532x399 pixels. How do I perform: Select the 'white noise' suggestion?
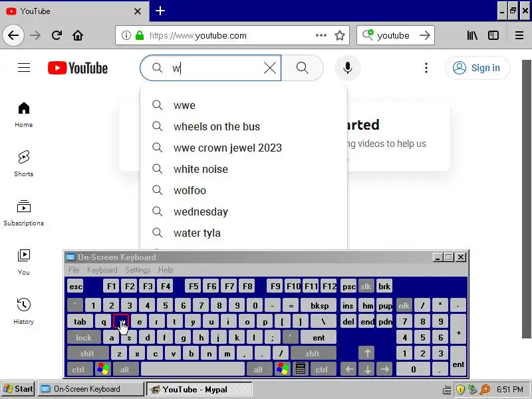243,169
